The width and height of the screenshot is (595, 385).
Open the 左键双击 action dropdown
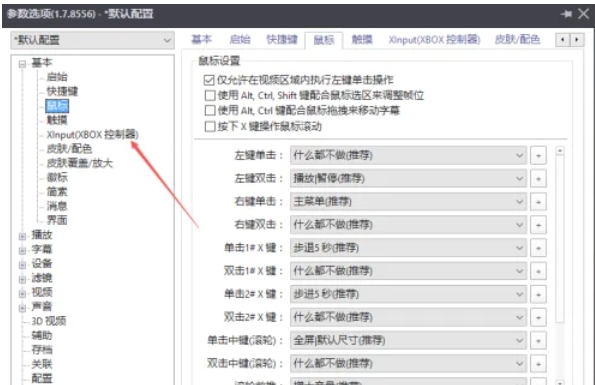(x=408, y=179)
